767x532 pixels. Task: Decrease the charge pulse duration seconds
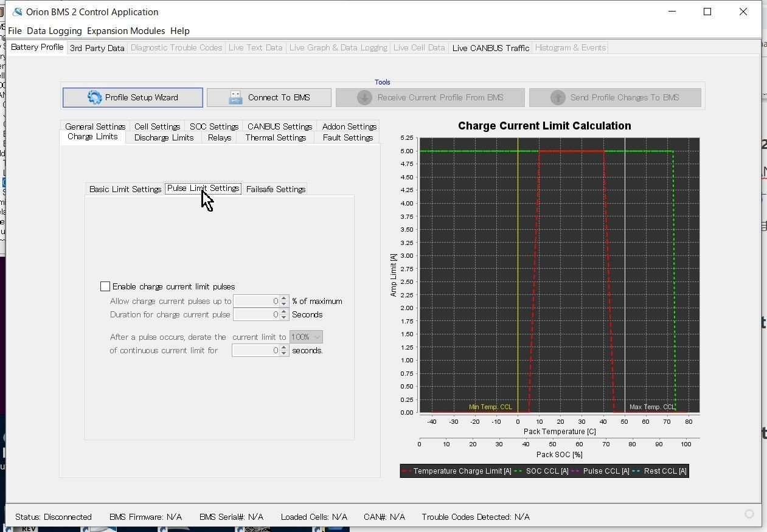(x=283, y=317)
